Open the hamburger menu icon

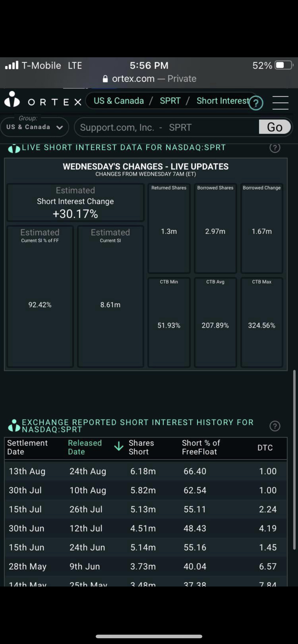point(280,103)
